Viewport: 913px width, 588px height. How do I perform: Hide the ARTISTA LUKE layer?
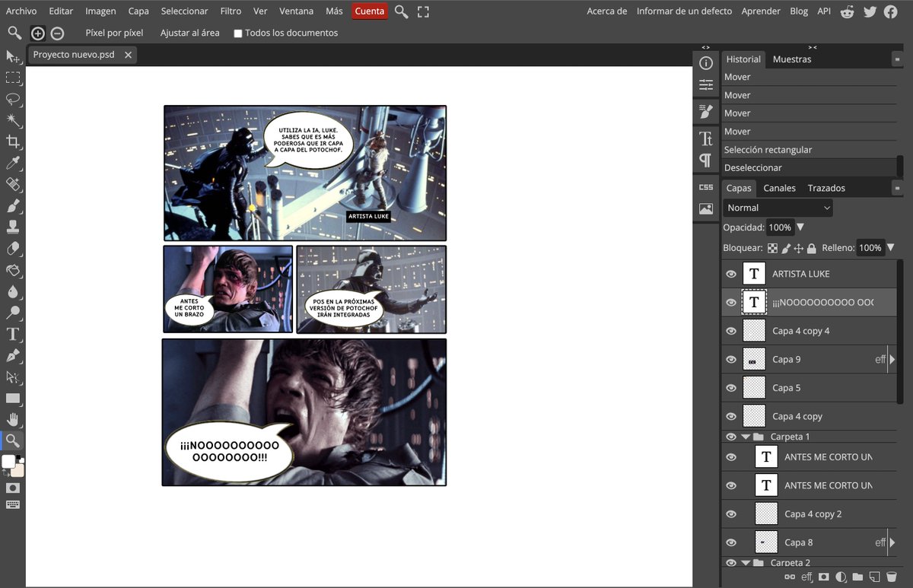[731, 274]
